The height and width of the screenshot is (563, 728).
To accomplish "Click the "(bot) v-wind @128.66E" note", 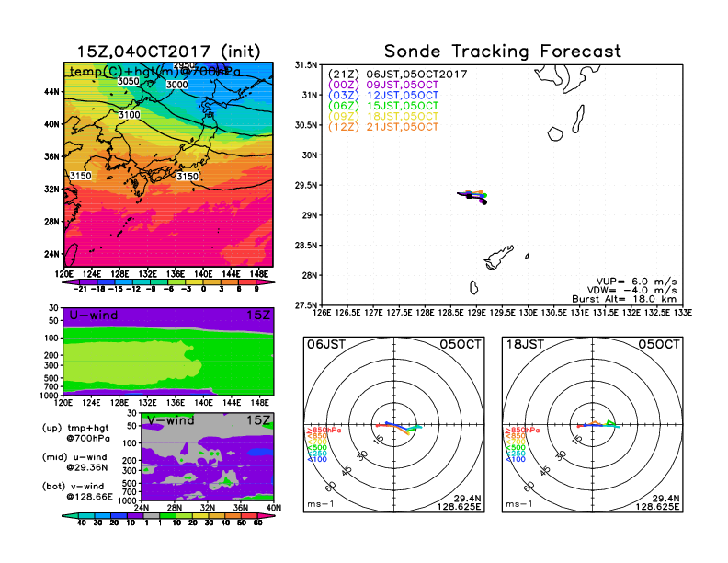I will 77,491.
